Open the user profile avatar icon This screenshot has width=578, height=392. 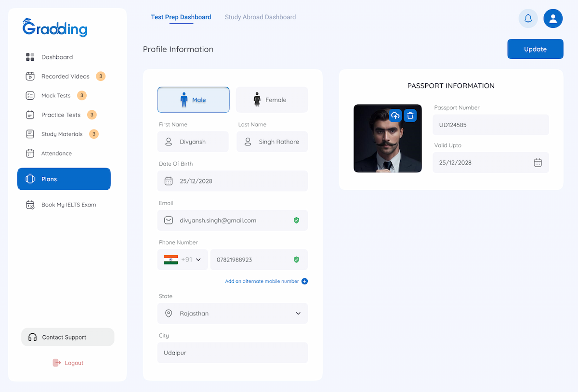tap(553, 19)
